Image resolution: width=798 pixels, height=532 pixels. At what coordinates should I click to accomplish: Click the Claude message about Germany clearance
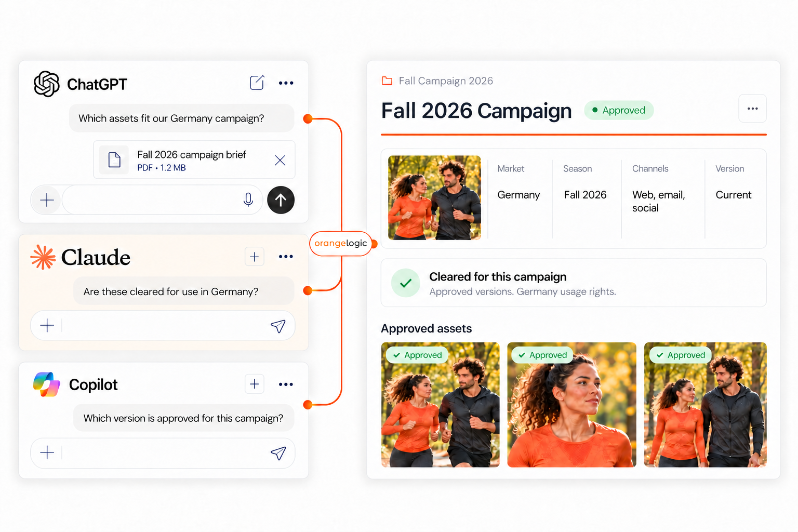pos(183,291)
